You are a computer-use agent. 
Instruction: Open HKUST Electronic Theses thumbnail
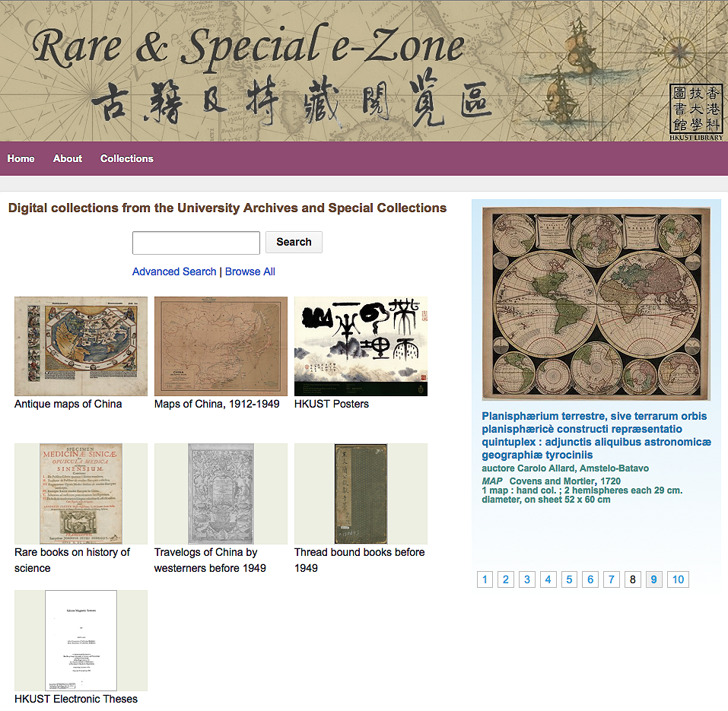pos(81,640)
